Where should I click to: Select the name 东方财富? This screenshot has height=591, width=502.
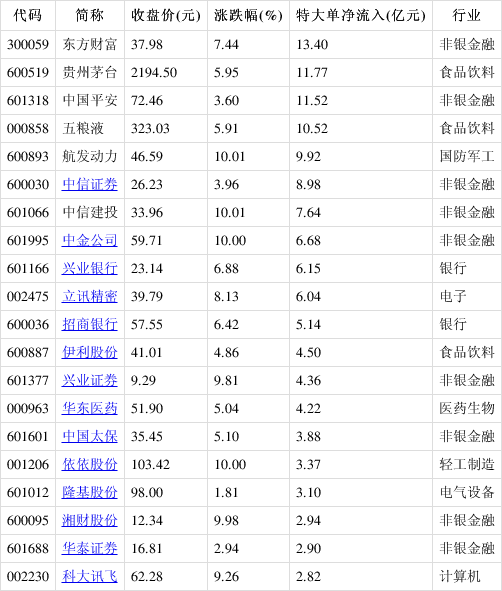click(x=90, y=44)
